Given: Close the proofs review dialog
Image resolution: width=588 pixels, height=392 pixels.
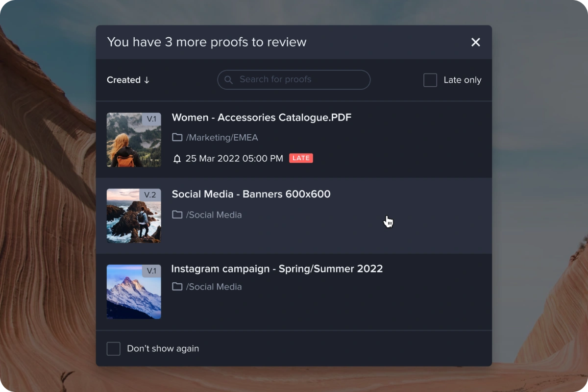Looking at the screenshot, I should (x=475, y=42).
